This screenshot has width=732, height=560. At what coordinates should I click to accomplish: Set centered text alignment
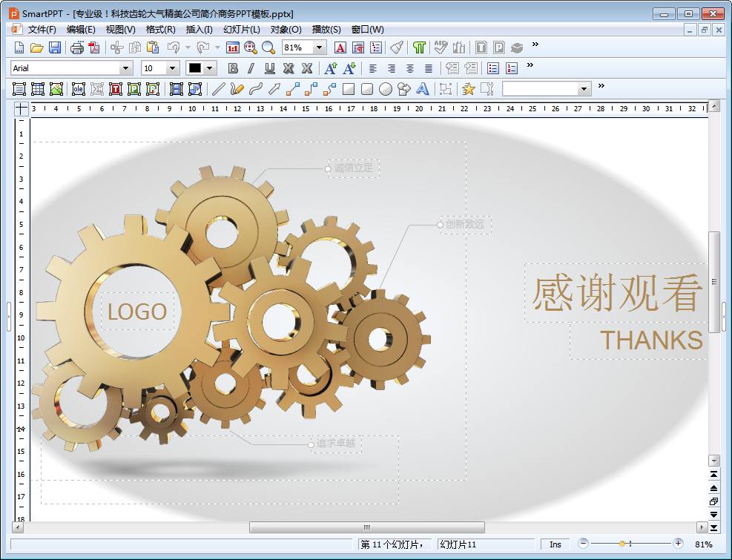[x=410, y=68]
